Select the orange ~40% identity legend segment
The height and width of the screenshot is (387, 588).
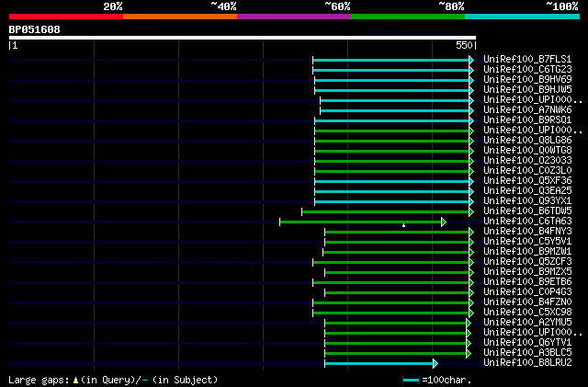pos(180,17)
